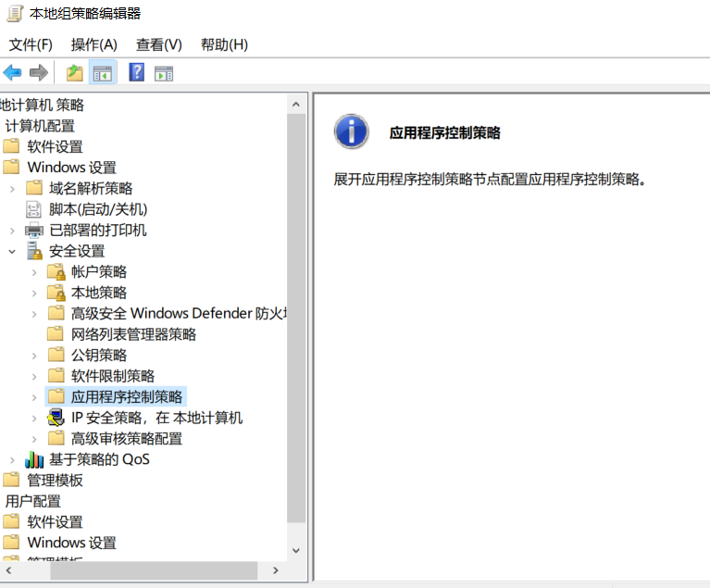Select 网络列表管理器策略 in the tree
The height and width of the screenshot is (588, 710).
click(133, 334)
